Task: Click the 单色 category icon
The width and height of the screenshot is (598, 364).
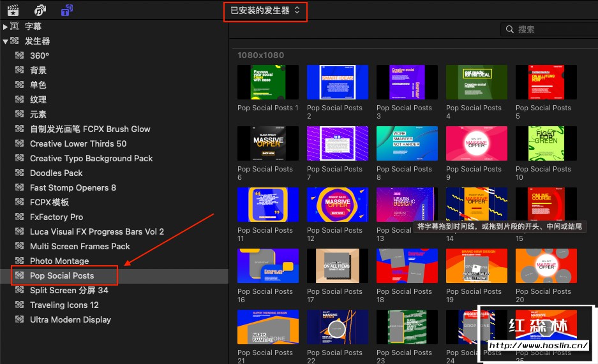Action: tap(19, 85)
